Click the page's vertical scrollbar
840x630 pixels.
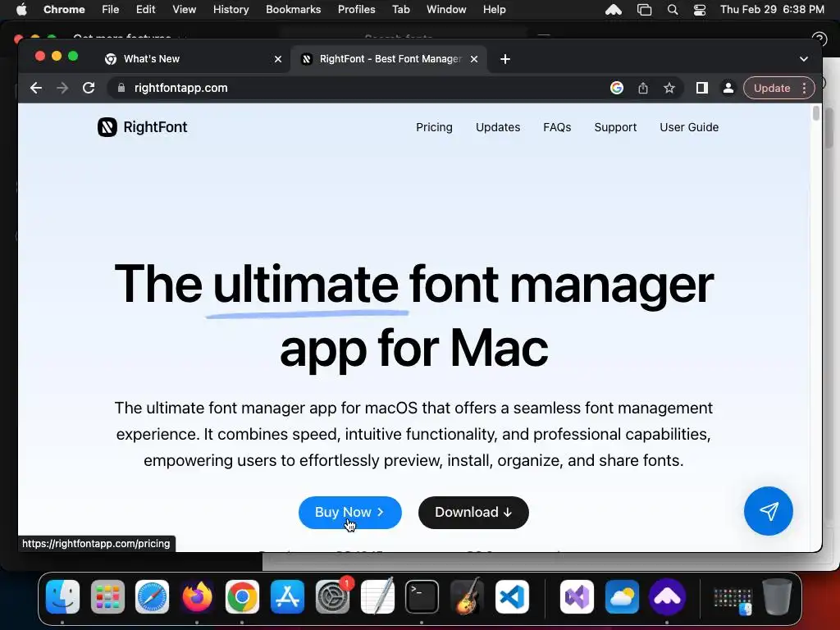(x=816, y=113)
